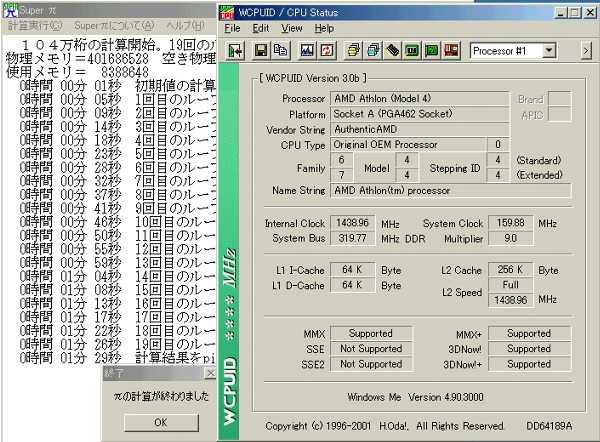
Task: Open the clock graph icon in toolbar
Action: [x=307, y=51]
